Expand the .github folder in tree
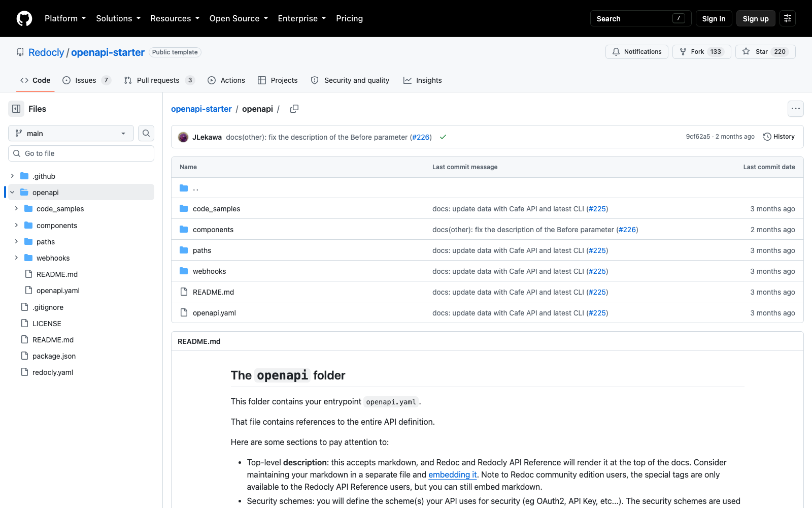The width and height of the screenshot is (812, 508). (x=12, y=176)
